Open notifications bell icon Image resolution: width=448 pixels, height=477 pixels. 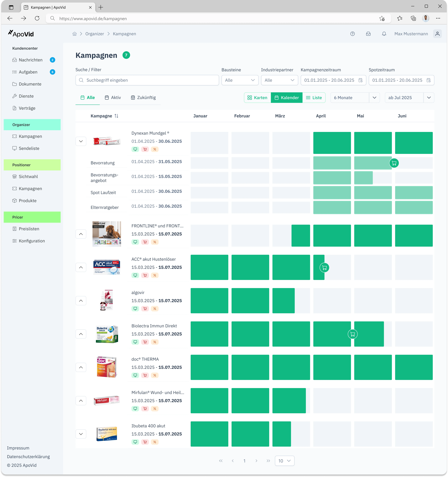pyautogui.click(x=384, y=34)
